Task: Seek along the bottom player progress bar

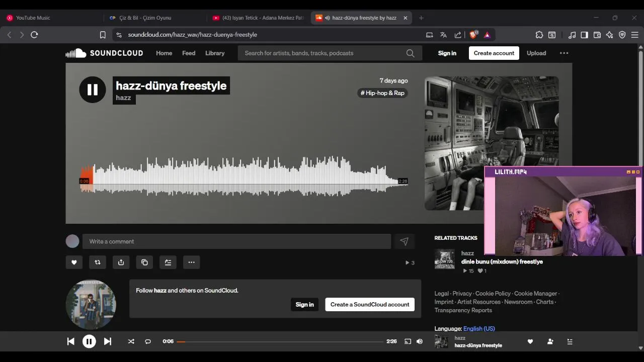Action: click(x=280, y=341)
